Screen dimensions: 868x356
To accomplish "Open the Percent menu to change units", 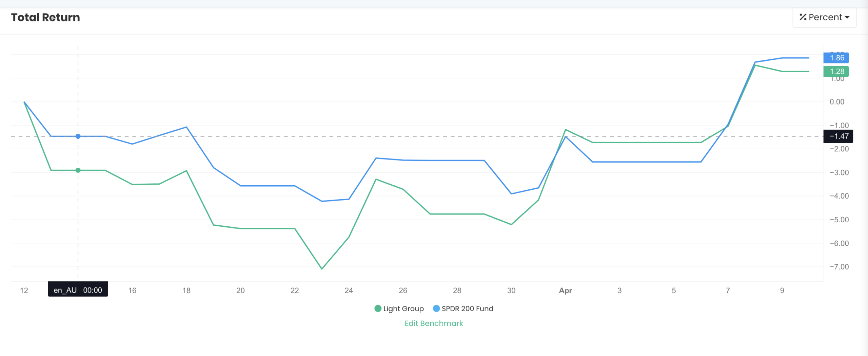I will (824, 17).
